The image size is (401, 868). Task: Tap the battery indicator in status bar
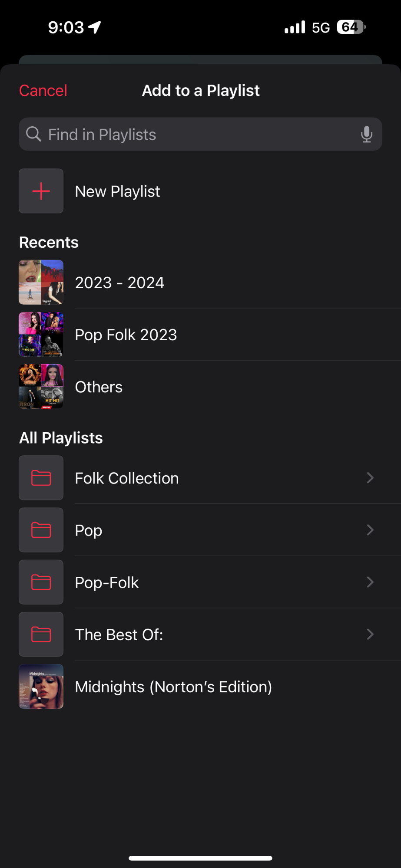point(351,27)
